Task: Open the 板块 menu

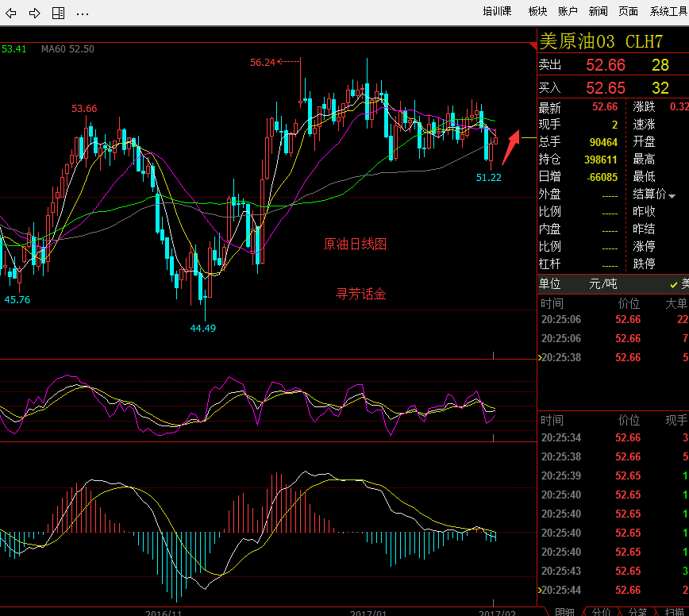Action: (x=537, y=11)
